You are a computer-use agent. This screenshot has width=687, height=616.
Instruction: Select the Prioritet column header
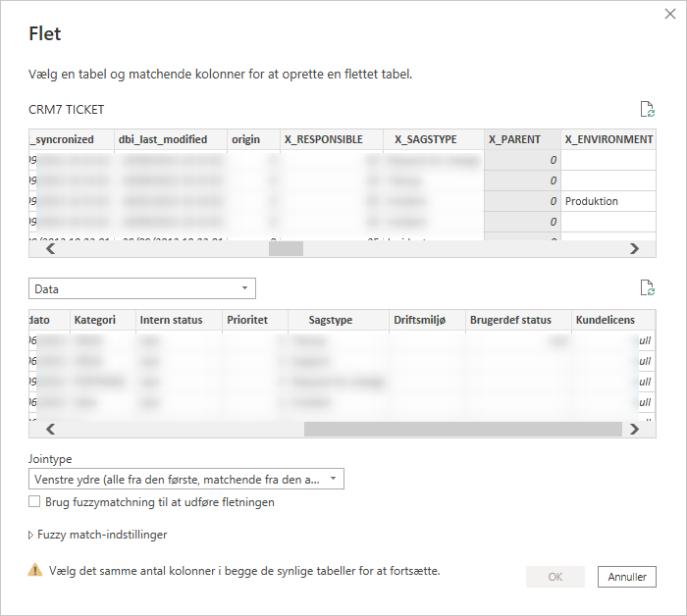(x=255, y=320)
